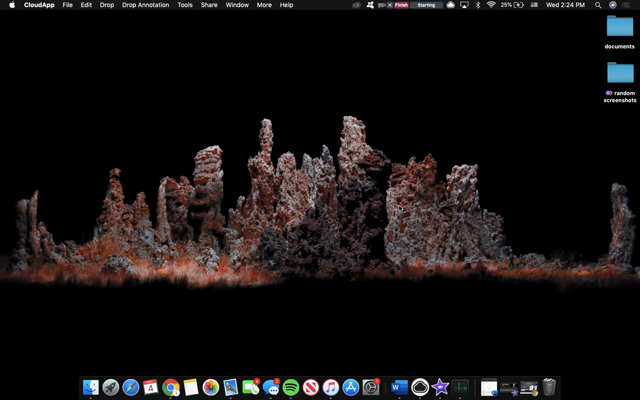This screenshot has height=400, width=640.
Task: Open the Trash in the dock
Action: [x=549, y=387]
